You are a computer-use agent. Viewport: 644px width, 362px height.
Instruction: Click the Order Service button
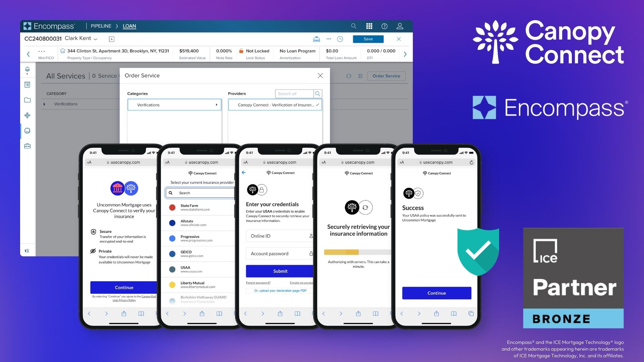386,76
